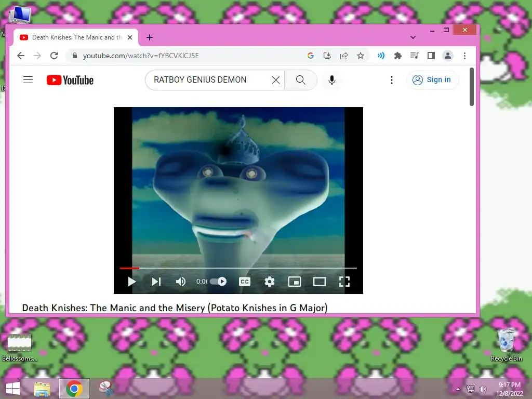Viewport: 532px width, 399px height.
Task: Bookmark this page with the star
Action: click(361, 56)
